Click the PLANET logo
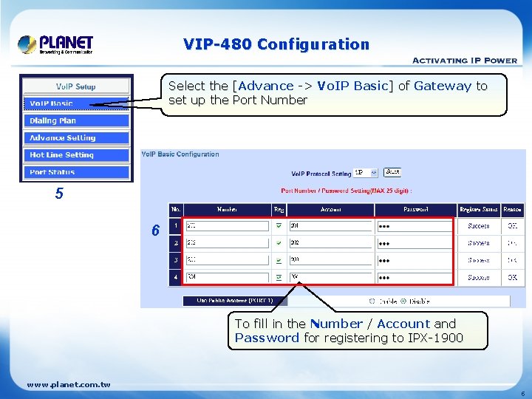Screen dimensions: 532x399 click(x=55, y=45)
